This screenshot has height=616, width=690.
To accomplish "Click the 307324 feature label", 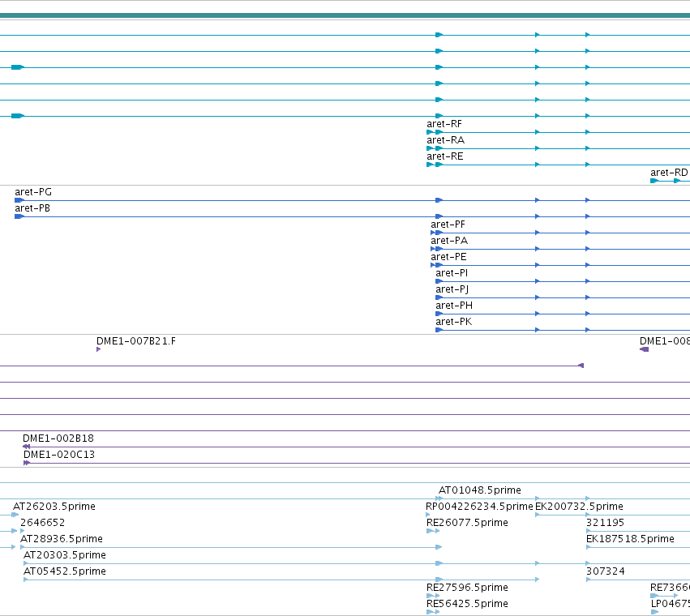I will click(606, 571).
